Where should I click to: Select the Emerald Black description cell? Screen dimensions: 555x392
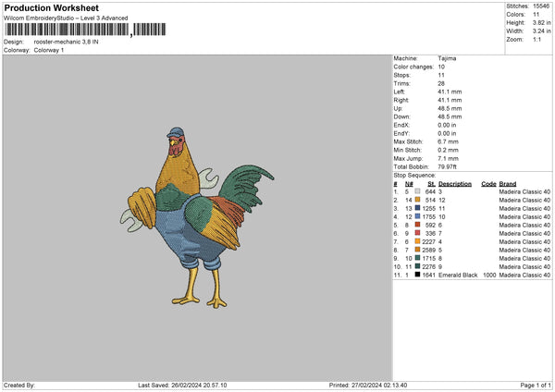point(458,275)
